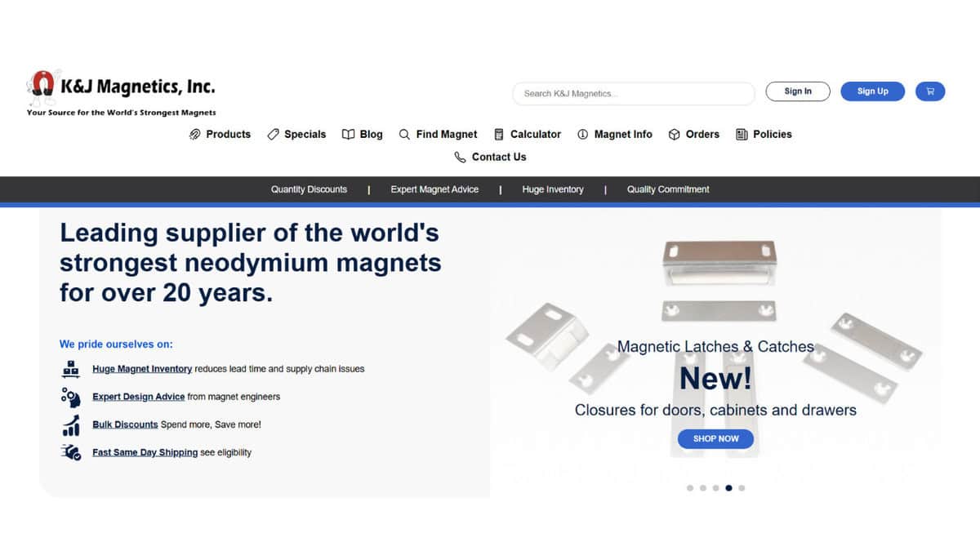
Task: Click the Sign Up button
Action: [x=872, y=91]
